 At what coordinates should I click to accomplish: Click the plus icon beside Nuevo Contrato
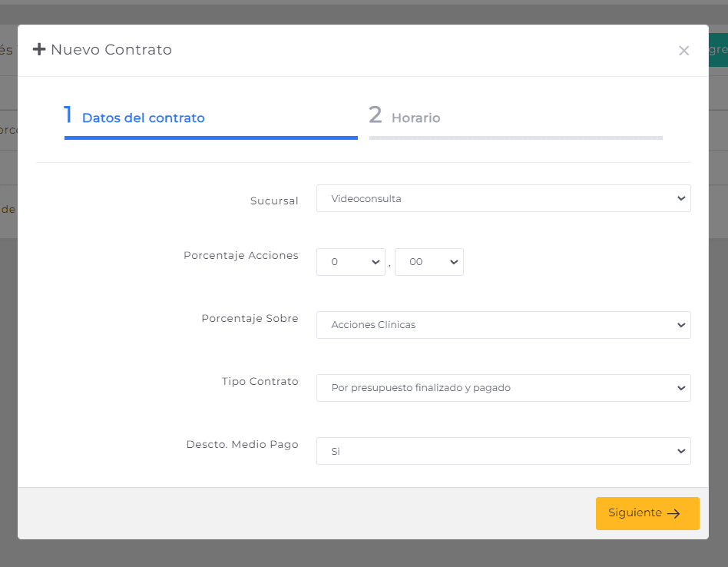pyautogui.click(x=39, y=49)
